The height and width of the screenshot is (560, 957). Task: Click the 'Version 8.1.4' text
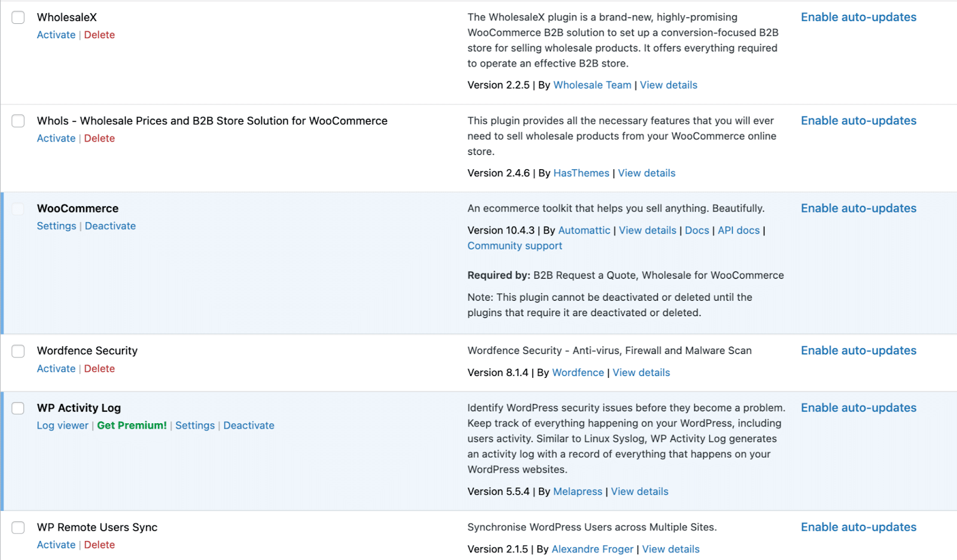click(498, 372)
